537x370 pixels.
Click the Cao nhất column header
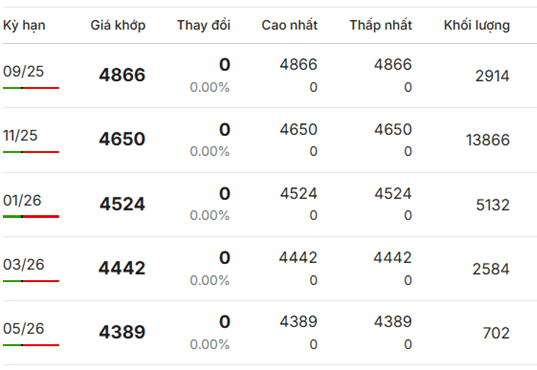click(x=289, y=25)
